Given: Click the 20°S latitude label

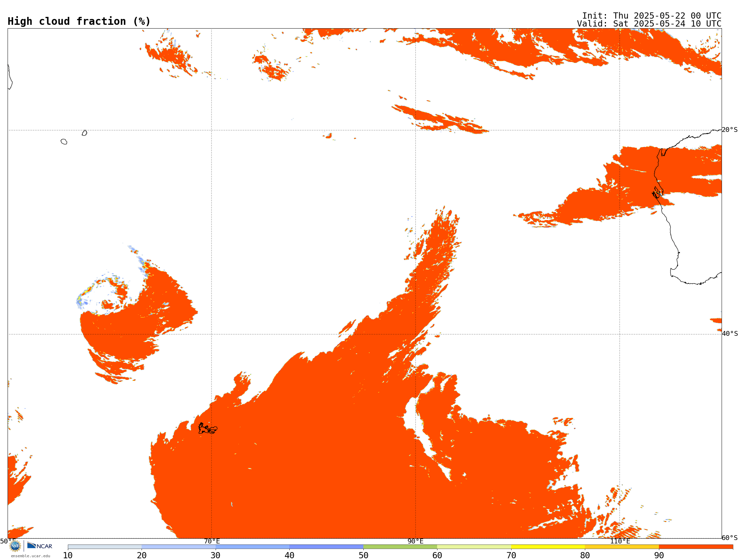Looking at the screenshot, I should click(x=730, y=130).
